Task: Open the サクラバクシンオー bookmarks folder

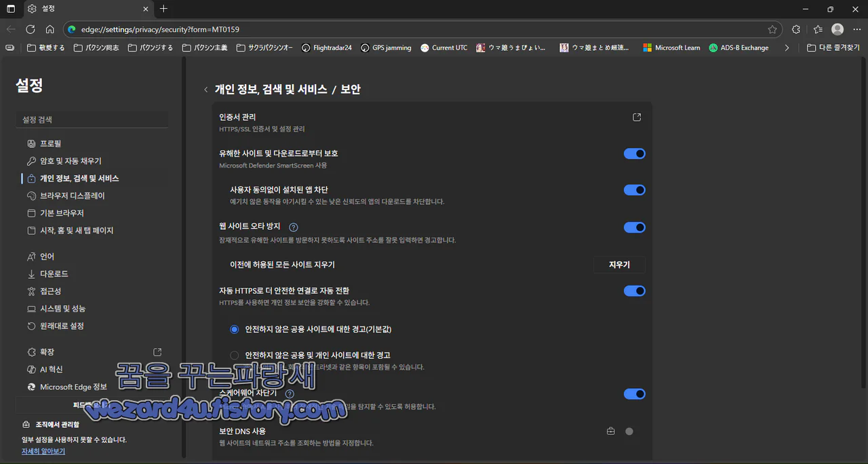Action: click(264, 47)
